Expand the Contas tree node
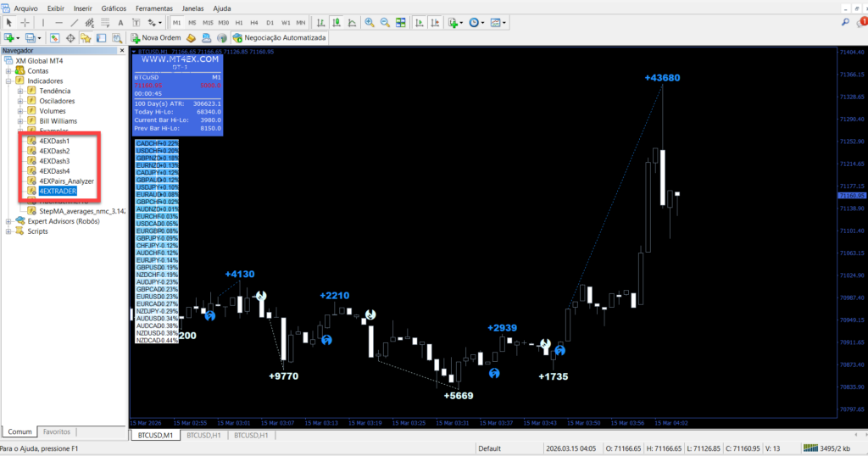Viewport: 868px width, 456px height. [x=8, y=71]
